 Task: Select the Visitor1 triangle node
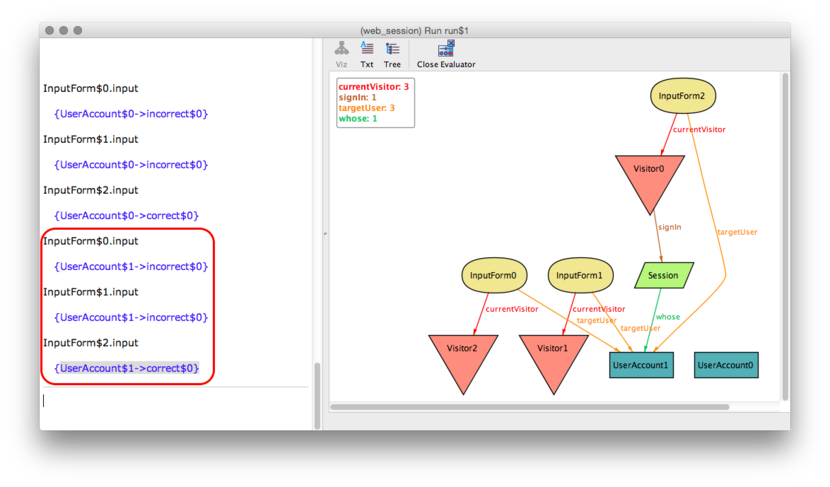click(x=553, y=360)
